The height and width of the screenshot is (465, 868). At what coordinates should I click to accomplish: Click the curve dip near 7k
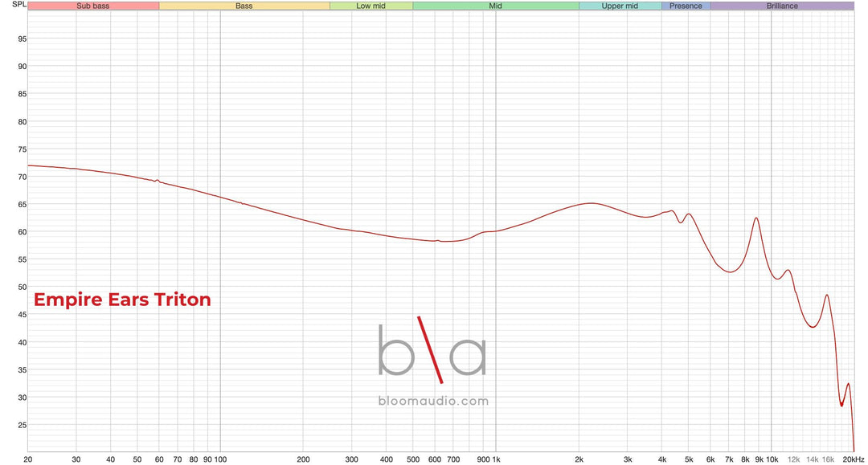click(731, 271)
